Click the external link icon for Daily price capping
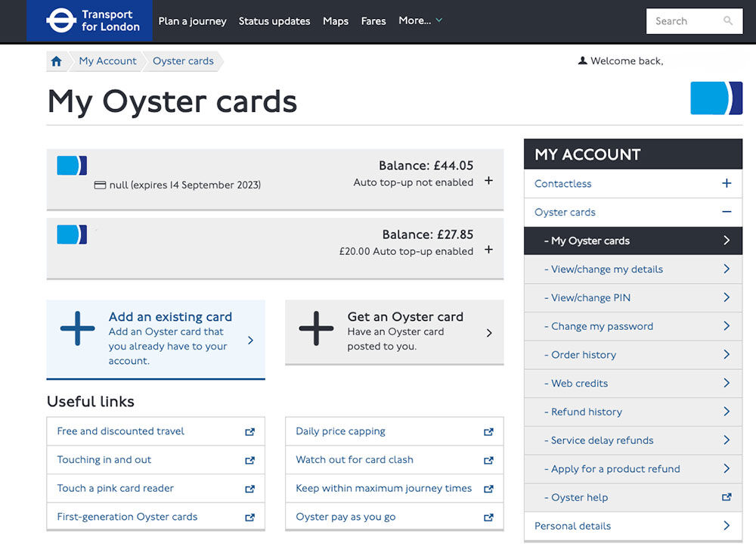 point(488,431)
